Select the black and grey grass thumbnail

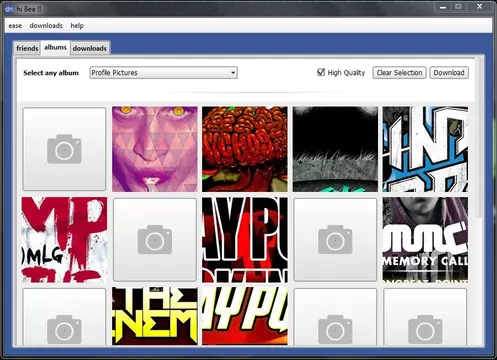coord(335,149)
